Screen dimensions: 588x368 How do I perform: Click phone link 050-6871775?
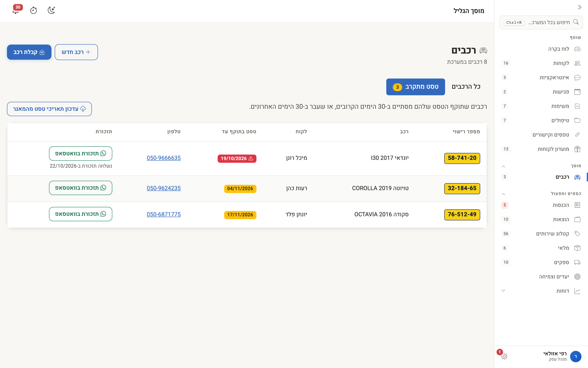coord(164,214)
